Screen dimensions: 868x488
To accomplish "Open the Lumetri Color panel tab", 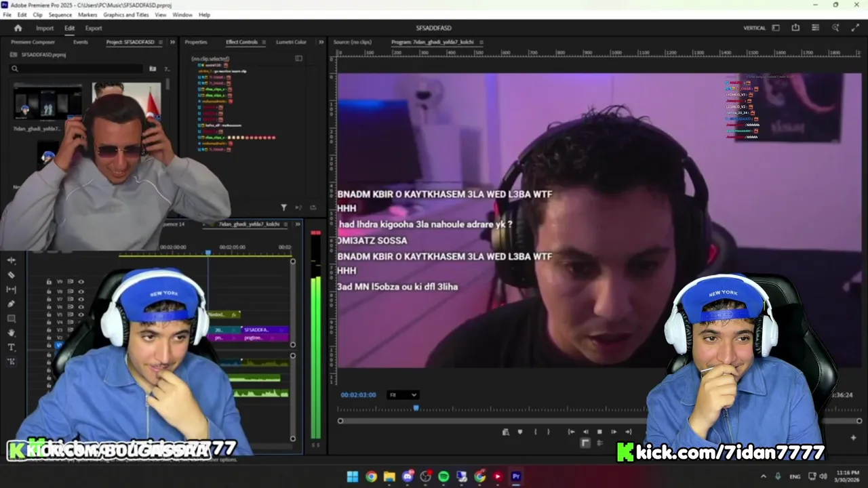I will pyautogui.click(x=291, y=42).
